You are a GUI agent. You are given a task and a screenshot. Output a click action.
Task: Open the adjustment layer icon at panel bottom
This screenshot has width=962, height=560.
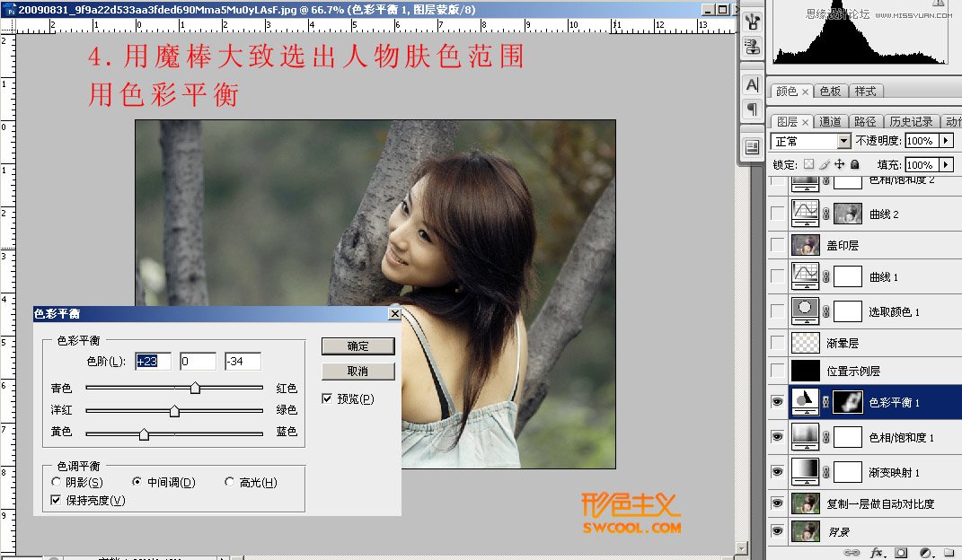coord(925,553)
